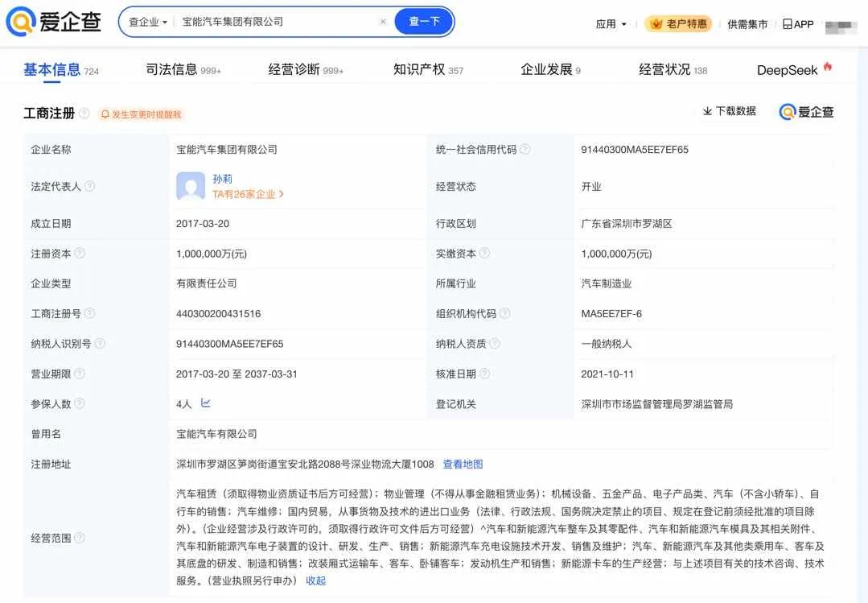
Task: Click business term 2017-03-20 至 2037-03-31
Action: point(237,374)
